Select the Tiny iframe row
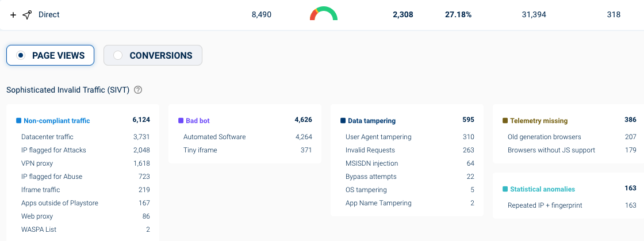Viewport: 644px width, 241px height. [x=248, y=150]
